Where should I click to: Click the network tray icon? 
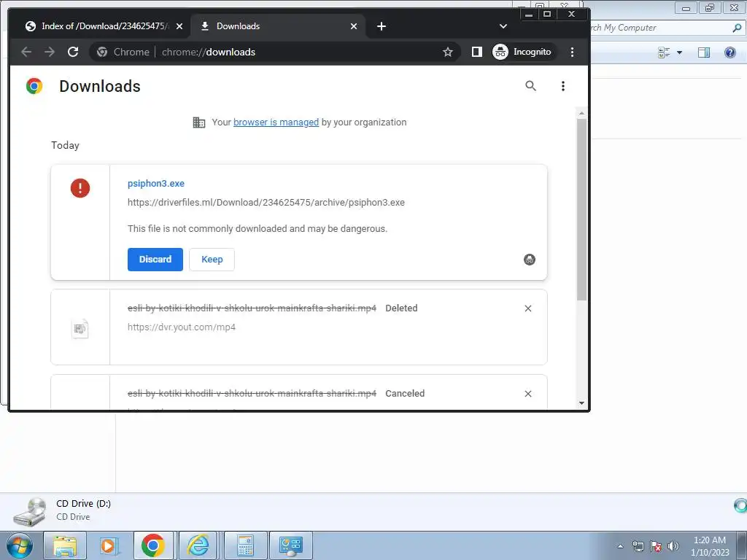pos(638,546)
